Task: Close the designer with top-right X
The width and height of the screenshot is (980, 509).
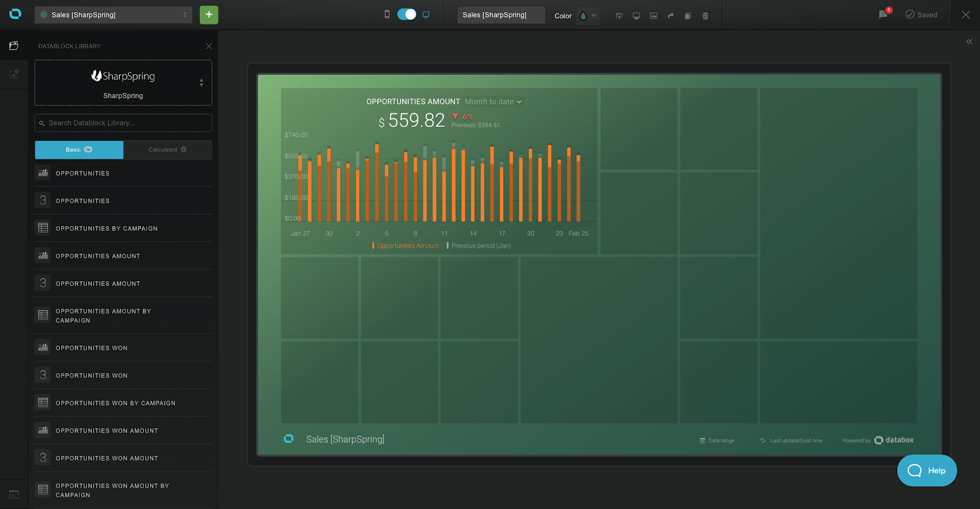Action: (965, 15)
